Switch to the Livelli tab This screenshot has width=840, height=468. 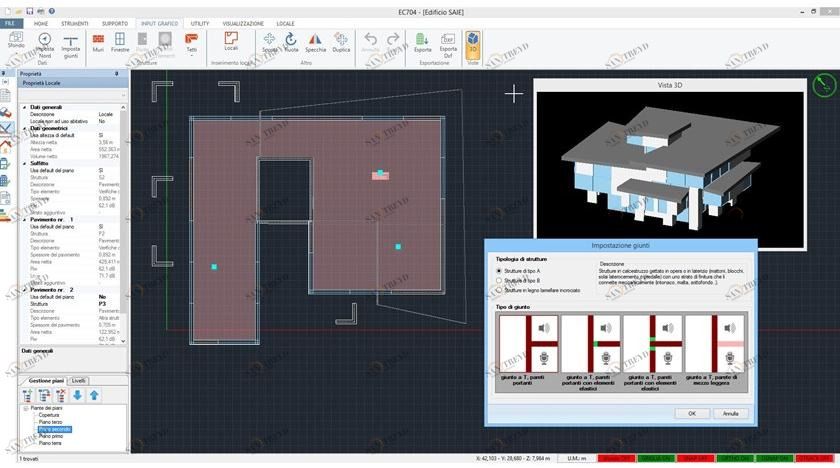point(79,381)
